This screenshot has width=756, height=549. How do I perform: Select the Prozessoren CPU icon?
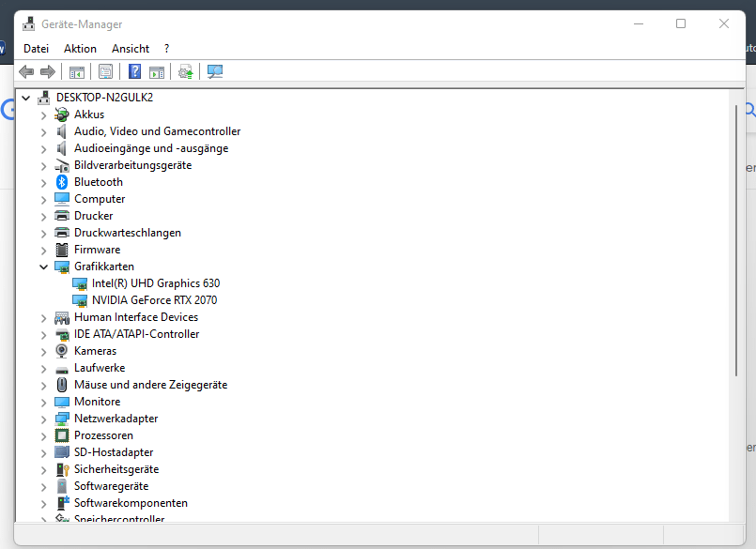62,435
